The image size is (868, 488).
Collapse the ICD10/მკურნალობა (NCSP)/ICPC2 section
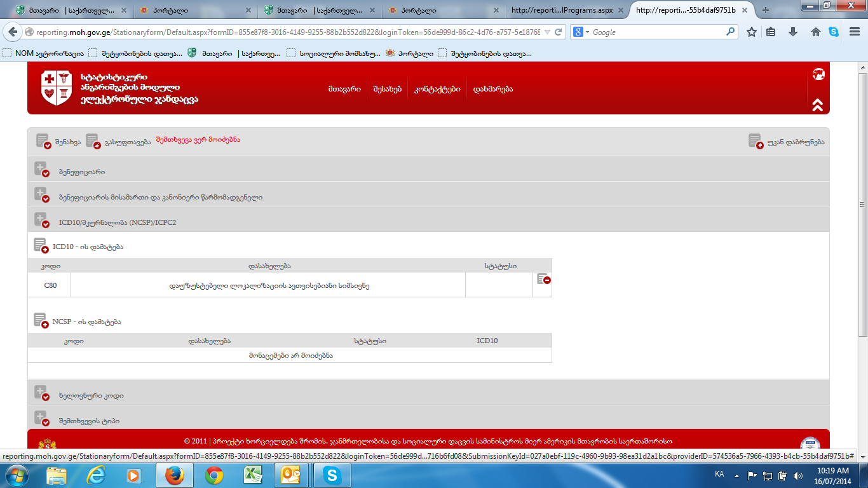pos(41,221)
